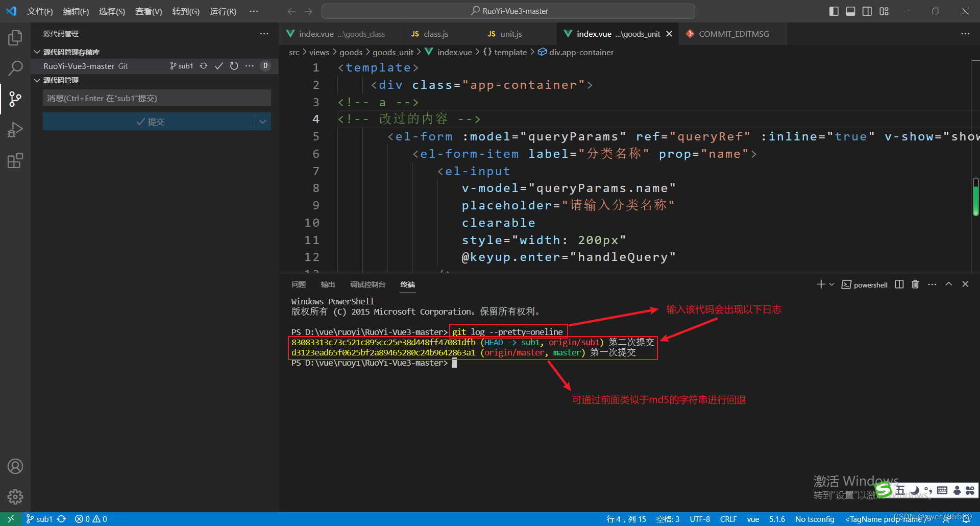Open the Run menu
Image resolution: width=980 pixels, height=526 pixels.
(x=223, y=11)
